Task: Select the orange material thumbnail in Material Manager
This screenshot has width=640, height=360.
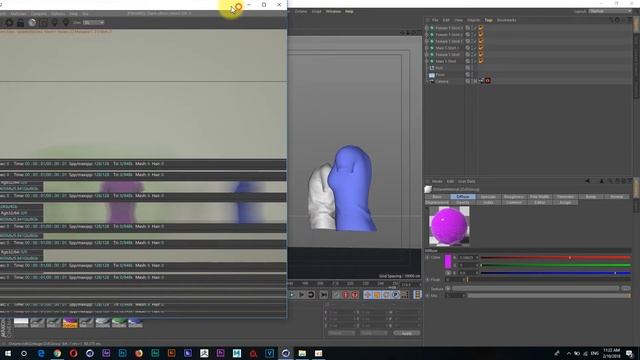Action: pos(70,323)
